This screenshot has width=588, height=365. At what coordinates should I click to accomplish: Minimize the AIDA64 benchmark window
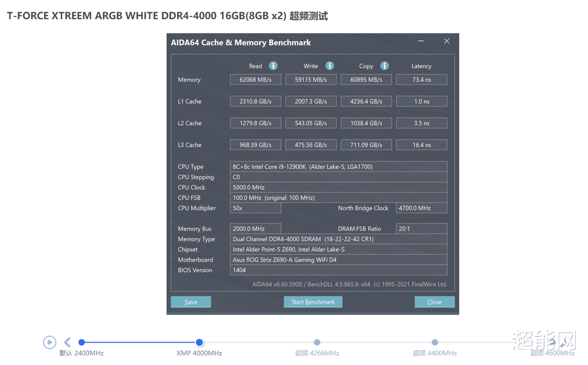coord(421,41)
